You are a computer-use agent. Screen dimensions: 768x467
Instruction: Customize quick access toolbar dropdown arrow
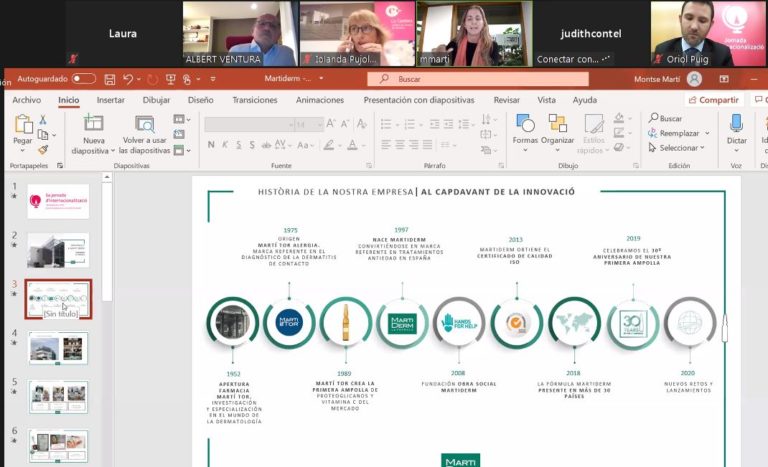tap(213, 79)
